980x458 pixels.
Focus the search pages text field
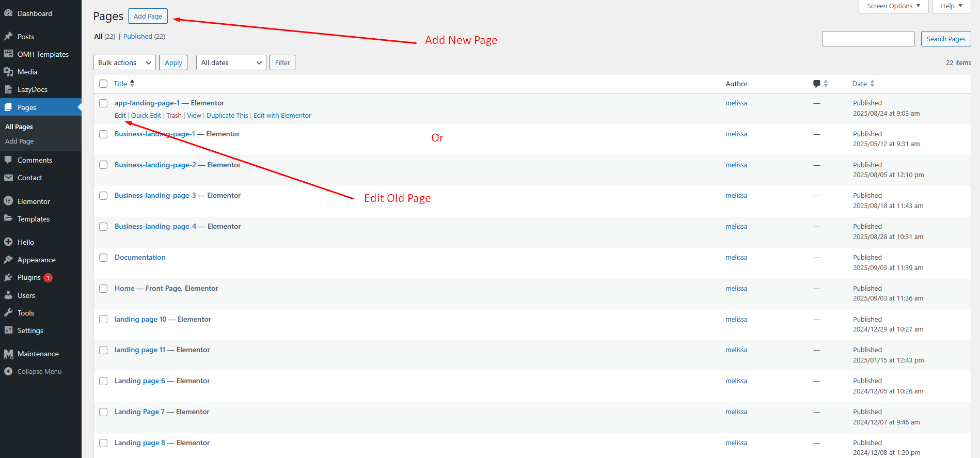coord(868,39)
